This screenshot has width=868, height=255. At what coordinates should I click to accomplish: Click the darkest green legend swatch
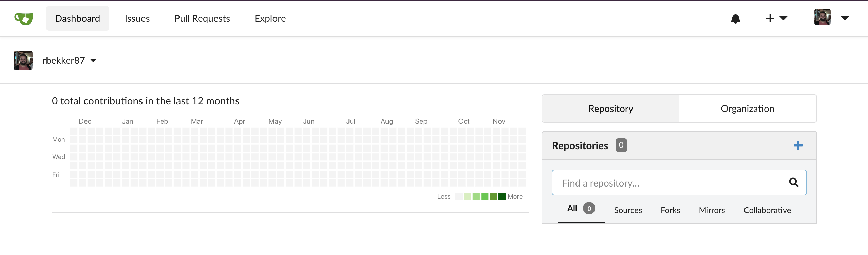(x=502, y=196)
